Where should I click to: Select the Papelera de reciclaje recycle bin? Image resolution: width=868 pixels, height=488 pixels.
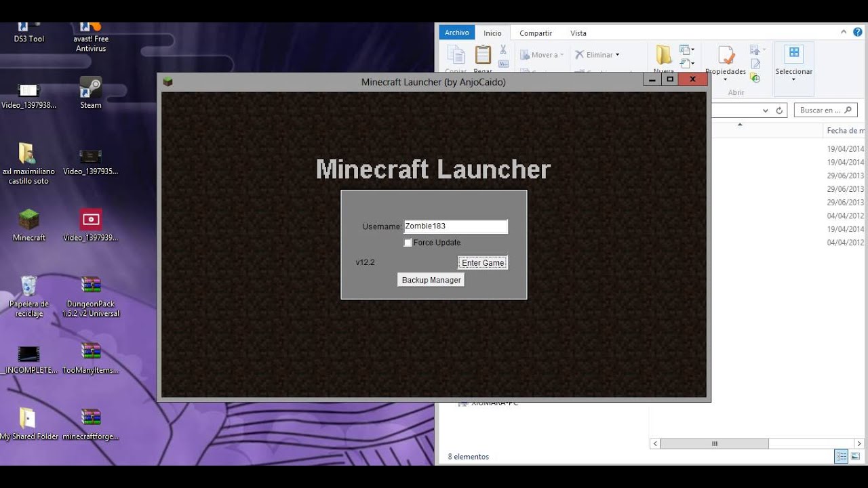28,296
